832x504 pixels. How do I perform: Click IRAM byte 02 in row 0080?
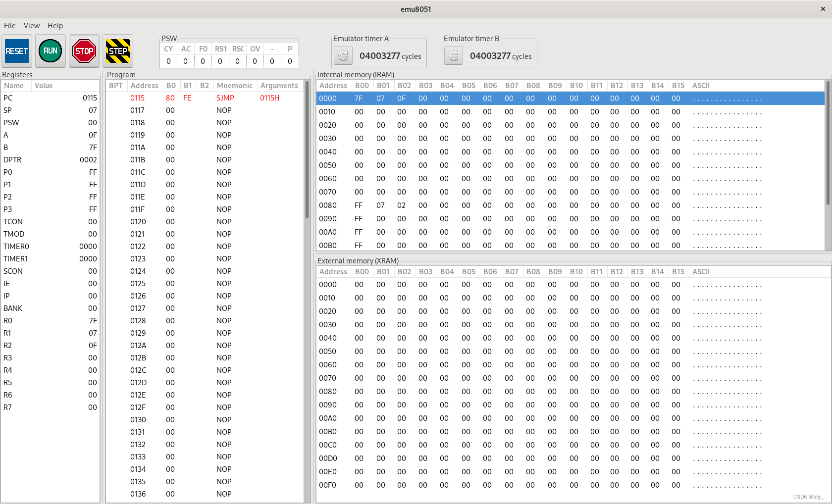pyautogui.click(x=401, y=205)
